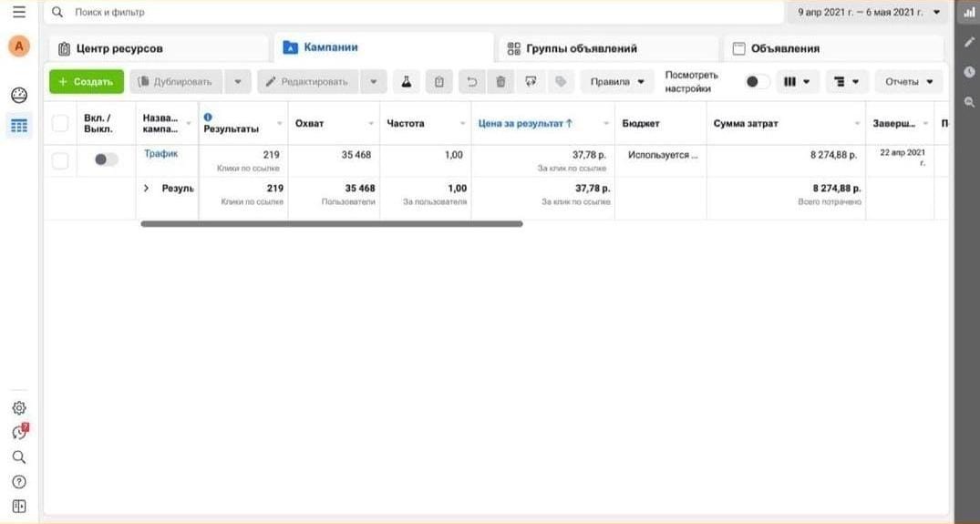Open the Трафик campaign link

pos(161,154)
